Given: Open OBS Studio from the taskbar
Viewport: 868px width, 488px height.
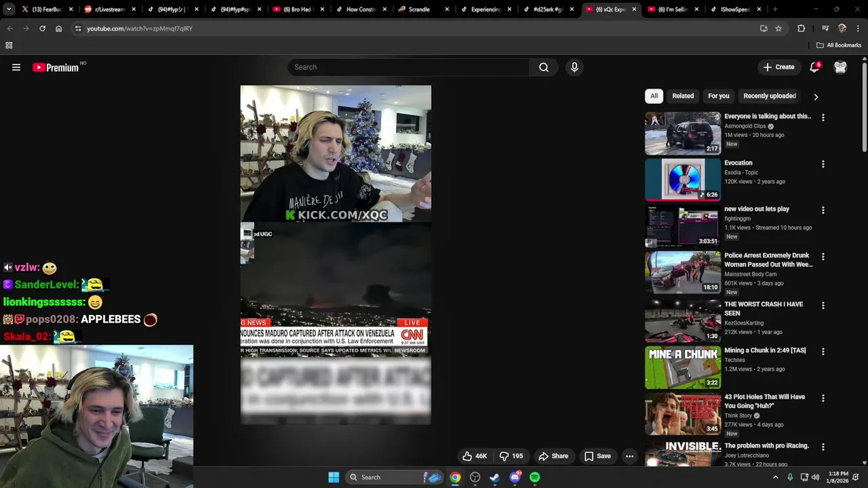Looking at the screenshot, I should click(x=475, y=477).
